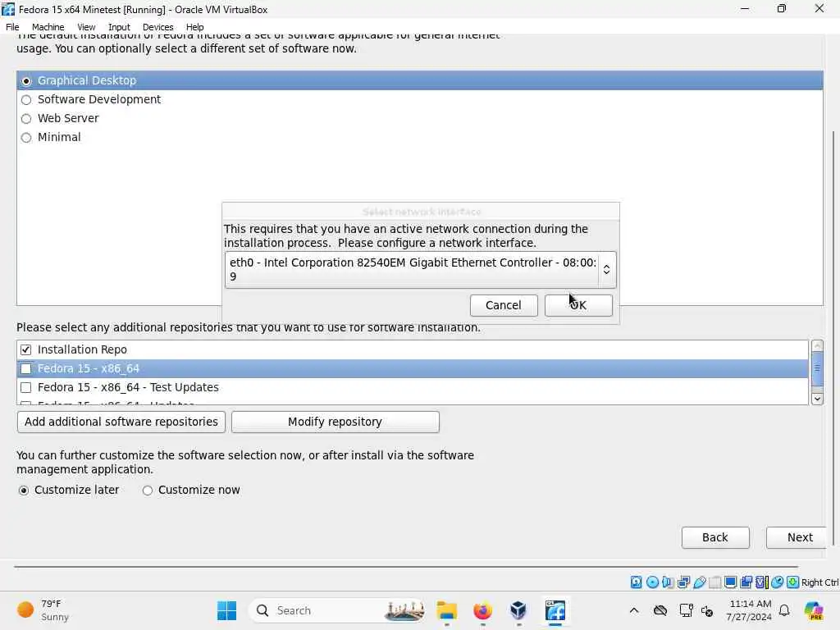Launch Copilot from the taskbar corner
Viewport: 840px width, 630px height.
[814, 610]
